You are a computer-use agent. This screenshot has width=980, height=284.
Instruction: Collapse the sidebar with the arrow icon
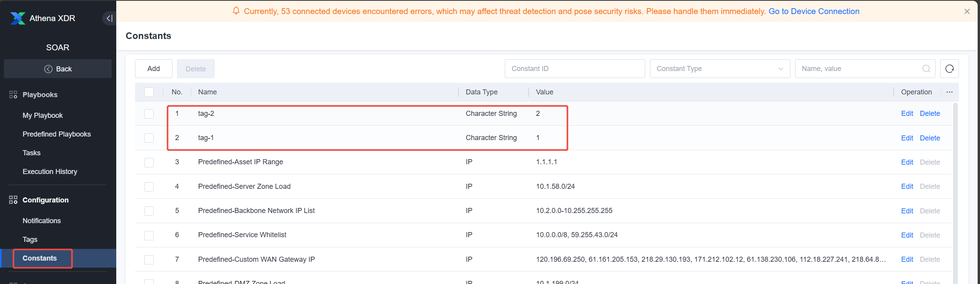(109, 18)
